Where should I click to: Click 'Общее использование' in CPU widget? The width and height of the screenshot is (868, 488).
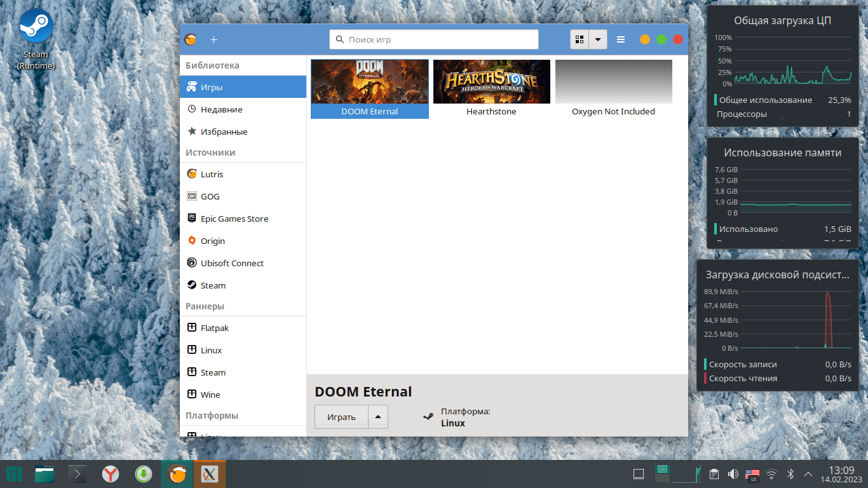766,100
